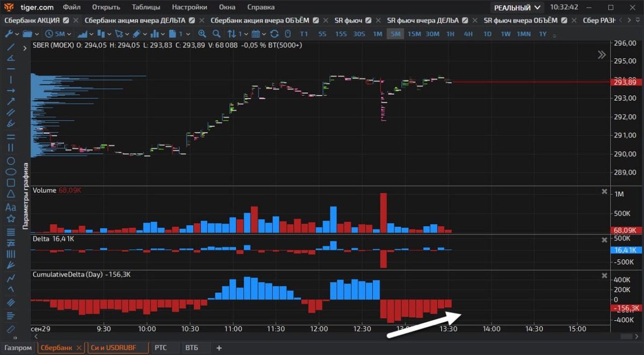Select the 1H timeframe
644x355 pixels.
pyautogui.click(x=450, y=34)
